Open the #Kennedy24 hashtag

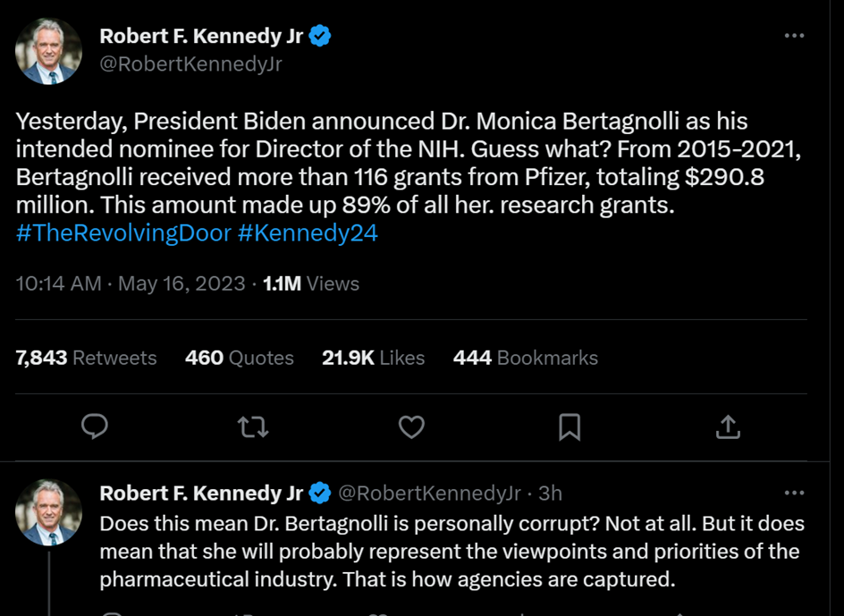308,233
